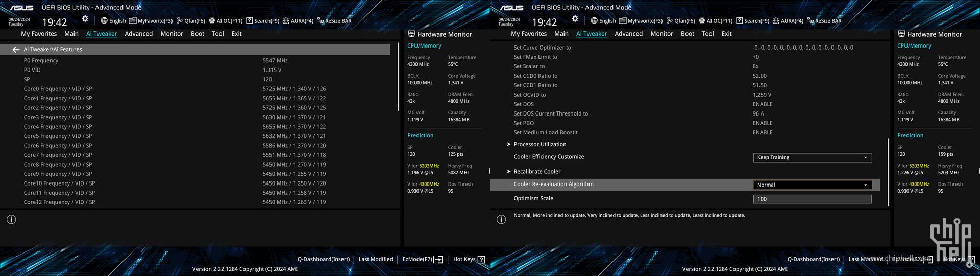Click CPU/Memory heading in right Hardware Monitor

click(x=914, y=45)
